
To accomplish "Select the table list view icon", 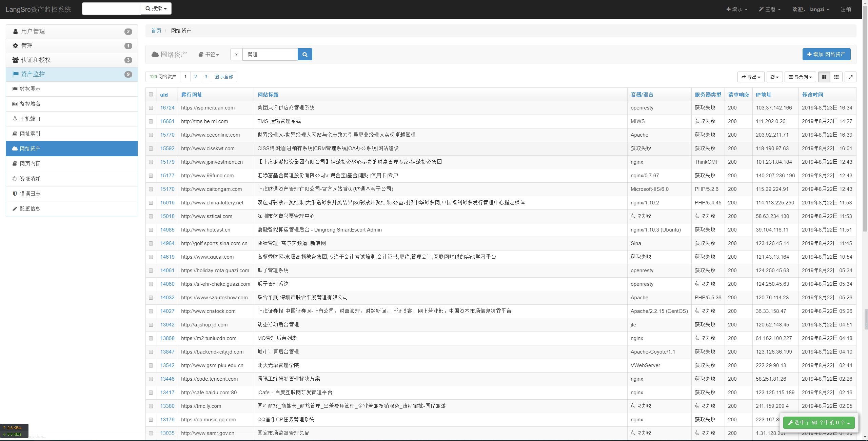I will click(x=824, y=77).
